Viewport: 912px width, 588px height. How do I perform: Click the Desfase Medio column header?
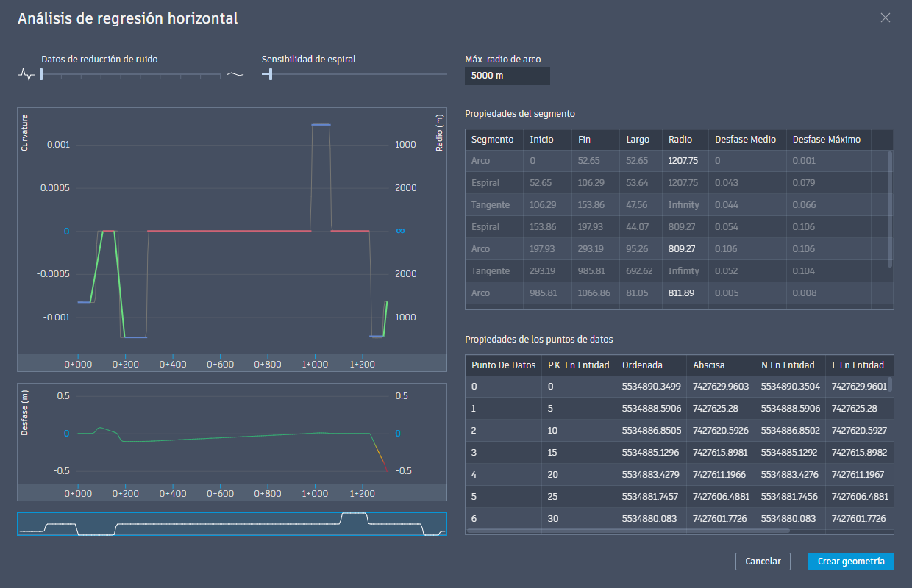[x=748, y=140]
